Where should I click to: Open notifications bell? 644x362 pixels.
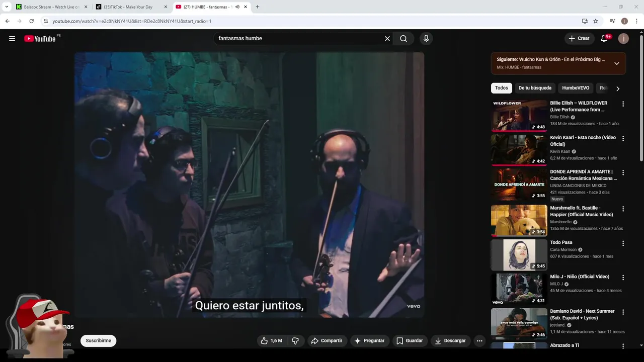coord(605,39)
